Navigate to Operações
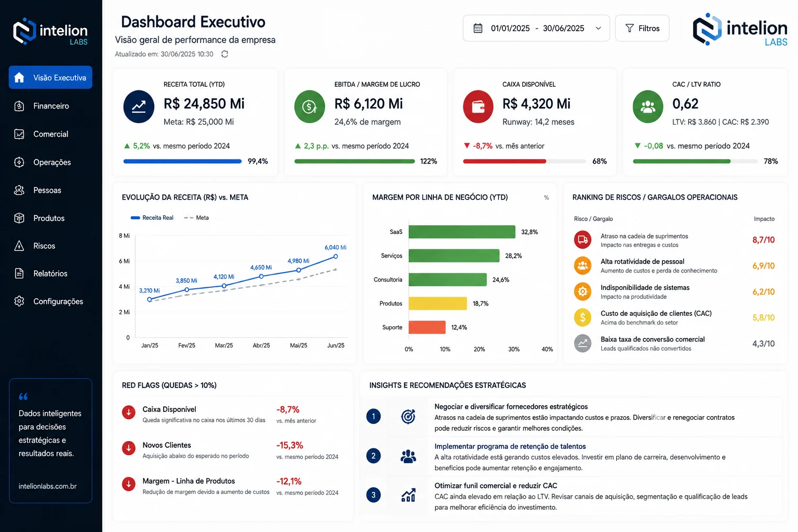This screenshot has height=532, width=798. point(50,162)
